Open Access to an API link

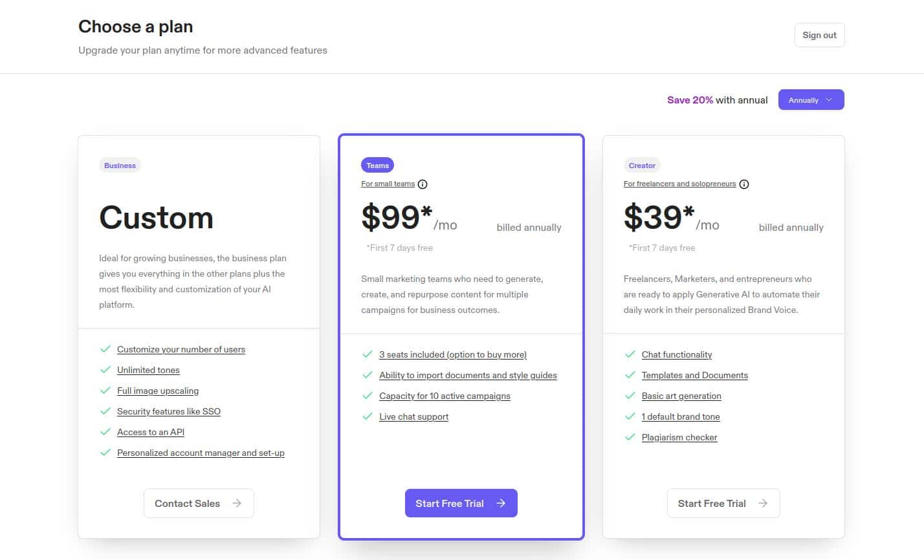(151, 432)
